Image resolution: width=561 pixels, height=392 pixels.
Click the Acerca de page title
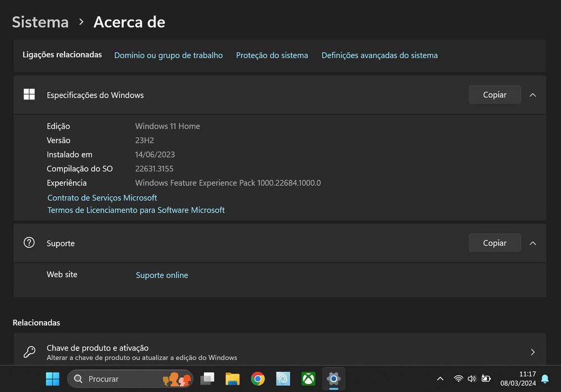[x=129, y=22]
